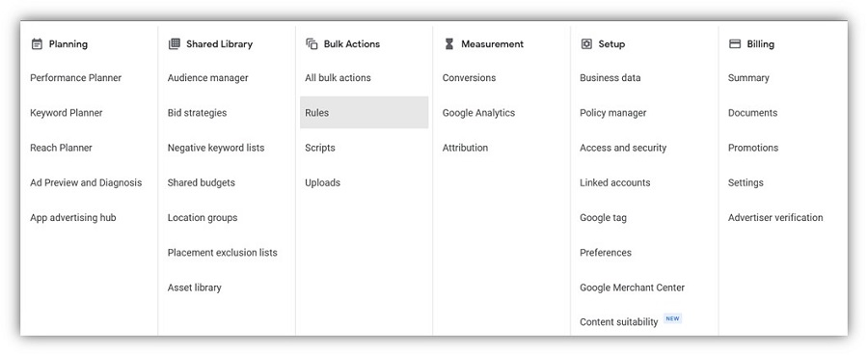Image resolution: width=868 pixels, height=356 pixels.
Task: Open Placement exclusion lists
Action: 223,253
